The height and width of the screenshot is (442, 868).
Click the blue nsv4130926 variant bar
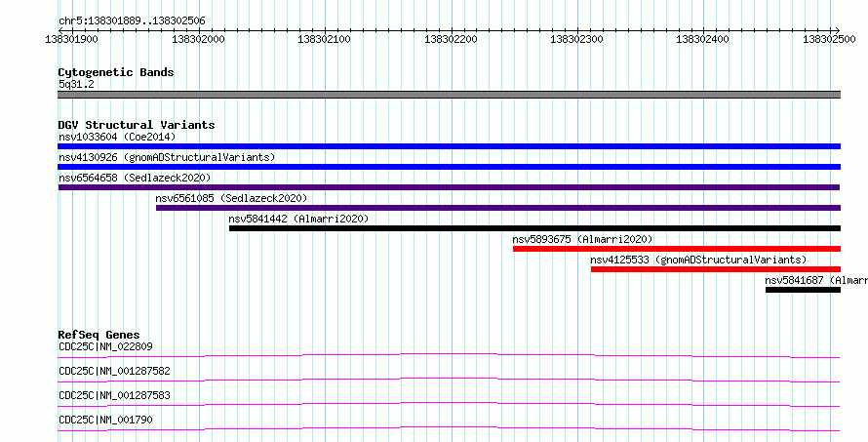pos(449,167)
